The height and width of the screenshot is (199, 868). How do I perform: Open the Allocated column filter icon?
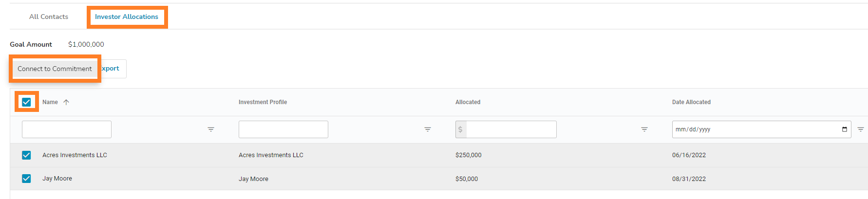pyautogui.click(x=644, y=129)
